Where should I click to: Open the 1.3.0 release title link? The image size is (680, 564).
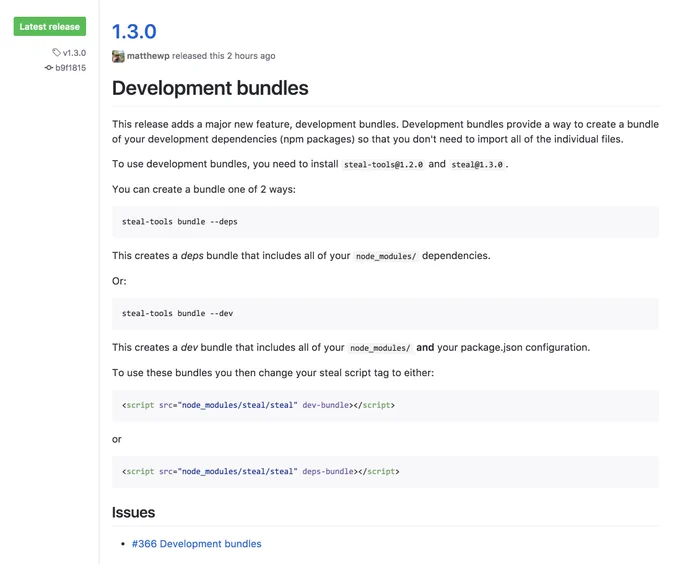coord(134,32)
